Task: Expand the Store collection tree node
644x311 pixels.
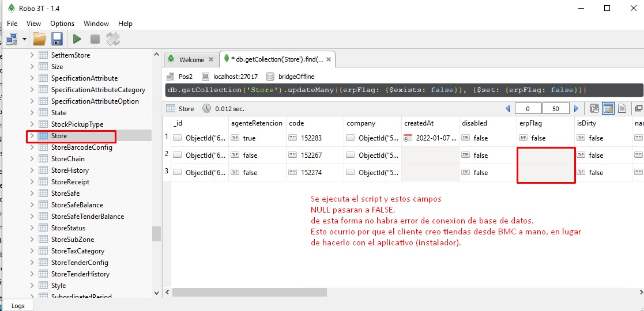Action: tap(32, 136)
